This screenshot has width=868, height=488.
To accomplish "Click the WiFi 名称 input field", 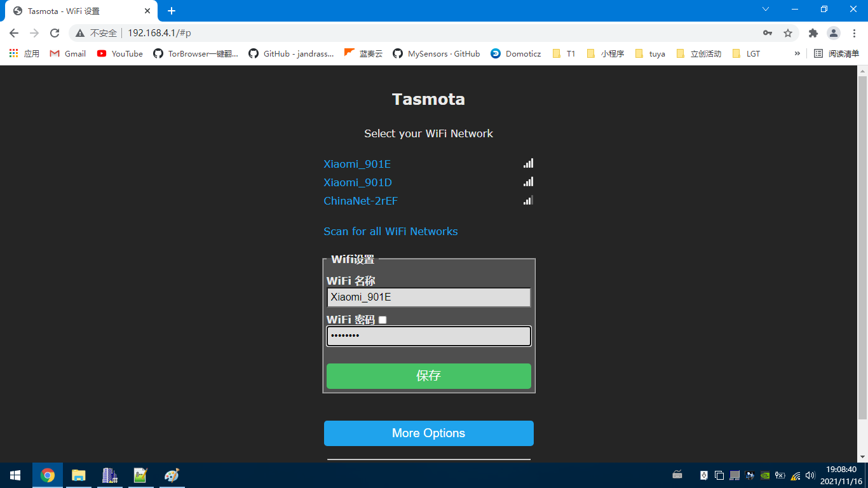I will click(429, 297).
